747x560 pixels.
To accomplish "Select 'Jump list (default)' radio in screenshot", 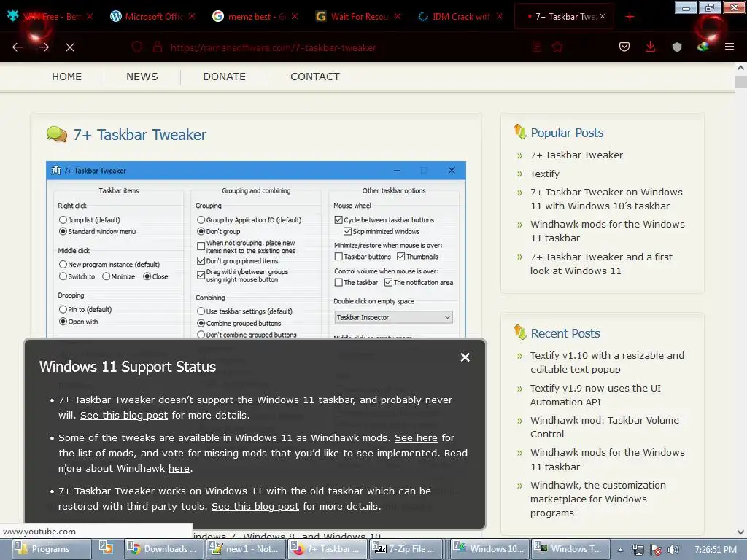I will point(63,220).
